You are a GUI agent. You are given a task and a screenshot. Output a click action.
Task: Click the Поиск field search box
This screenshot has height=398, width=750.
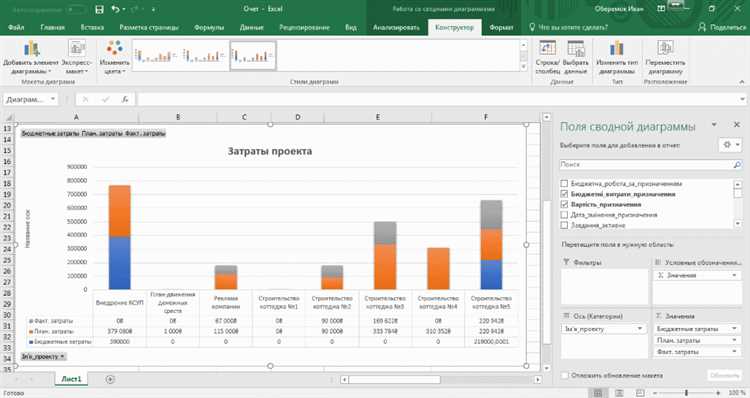pyautogui.click(x=646, y=164)
